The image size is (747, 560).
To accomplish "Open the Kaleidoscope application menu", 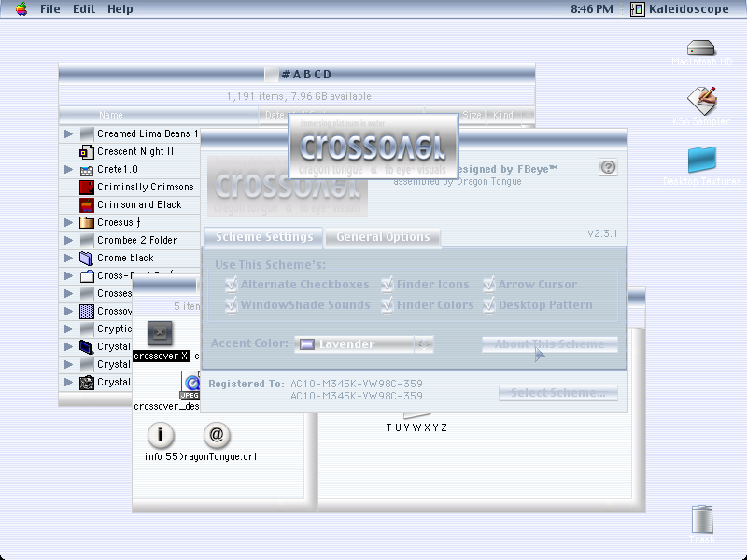I will [x=680, y=8].
